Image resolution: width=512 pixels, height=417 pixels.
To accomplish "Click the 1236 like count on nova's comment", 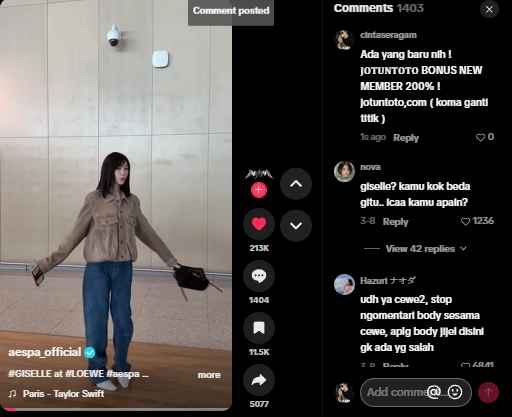I will point(483,221).
